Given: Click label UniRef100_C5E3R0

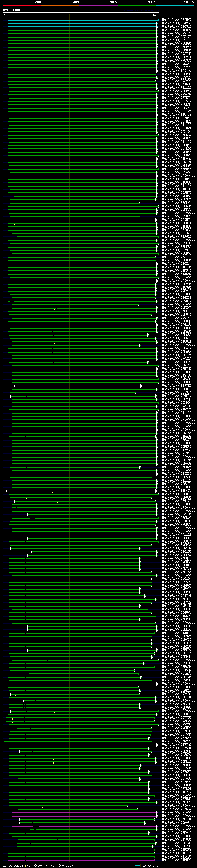Looking at the screenshot, I should click(176, 802).
